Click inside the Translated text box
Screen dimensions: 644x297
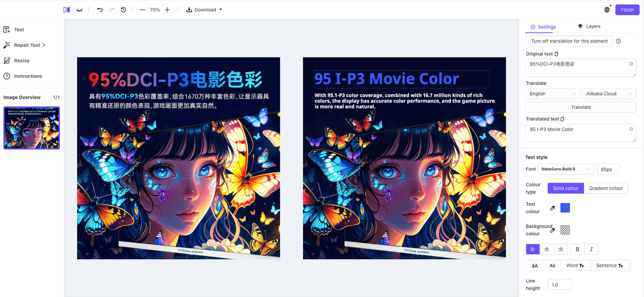pos(581,133)
